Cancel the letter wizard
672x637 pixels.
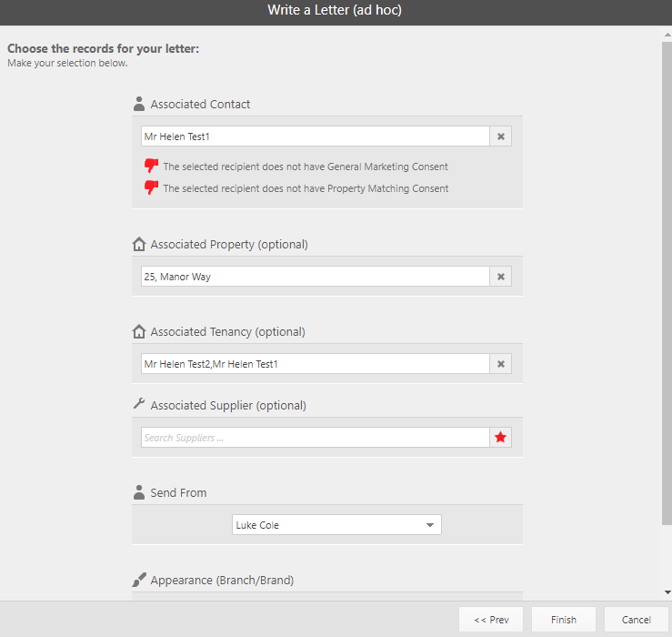pyautogui.click(x=637, y=620)
